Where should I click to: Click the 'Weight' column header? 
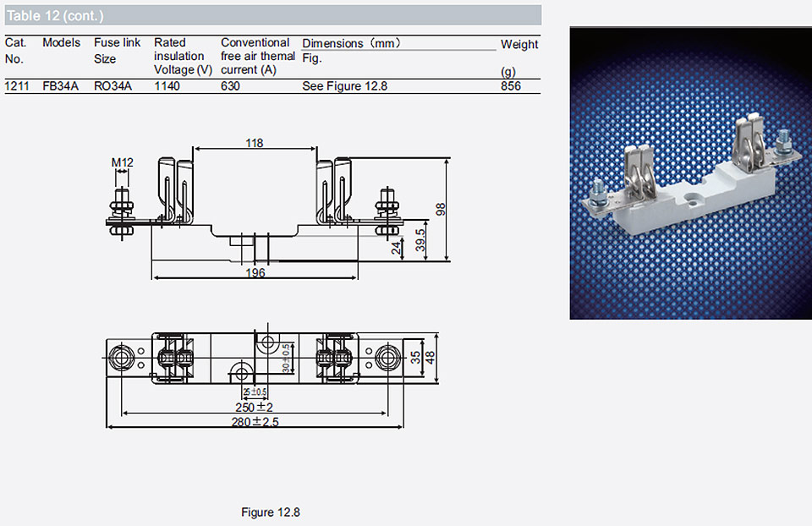[x=519, y=45]
